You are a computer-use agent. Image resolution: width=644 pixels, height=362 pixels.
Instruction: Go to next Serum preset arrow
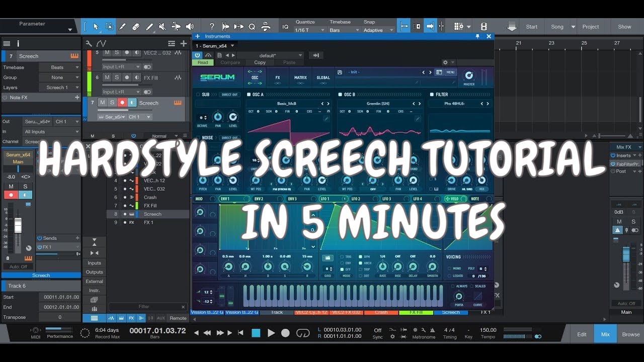coord(430,72)
